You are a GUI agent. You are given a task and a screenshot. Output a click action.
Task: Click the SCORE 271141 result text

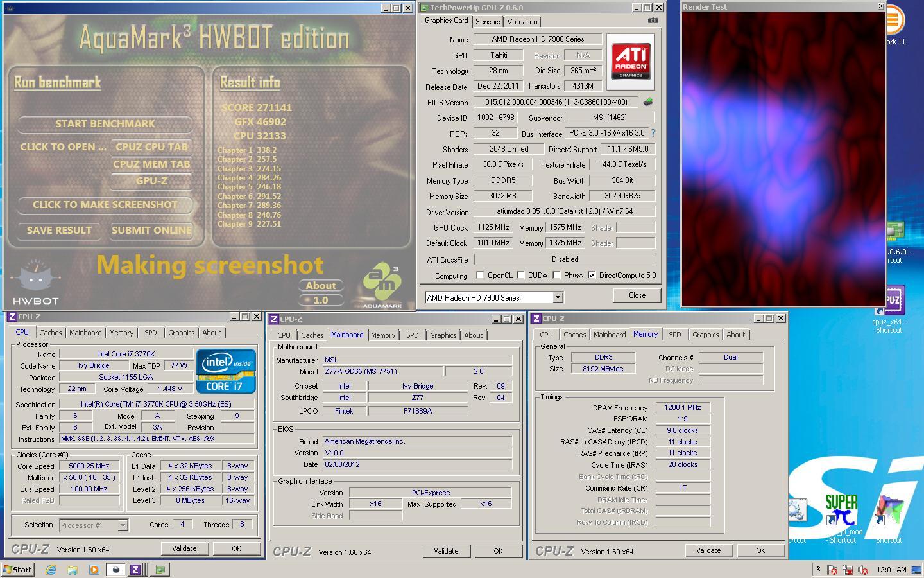tap(257, 108)
